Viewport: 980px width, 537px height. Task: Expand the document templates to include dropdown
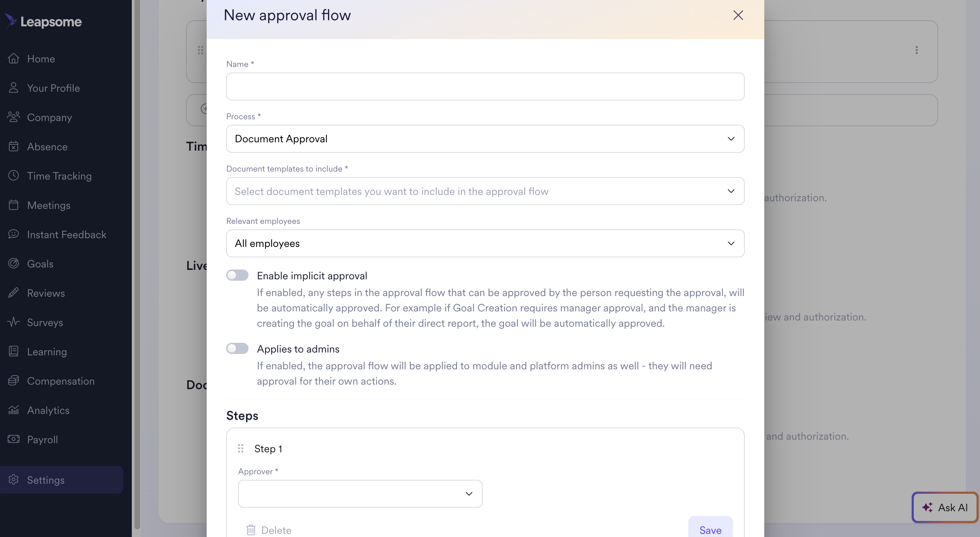[x=485, y=191]
